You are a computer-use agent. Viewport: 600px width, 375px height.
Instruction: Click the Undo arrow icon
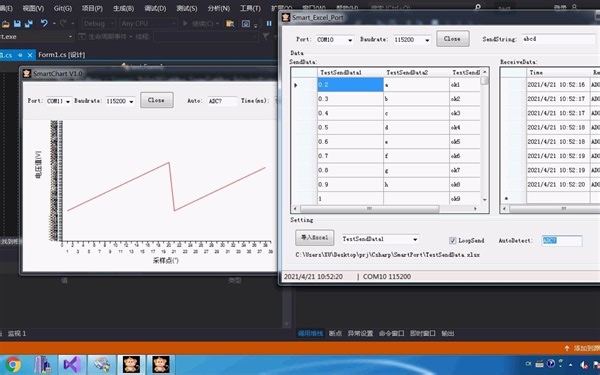(x=44, y=23)
